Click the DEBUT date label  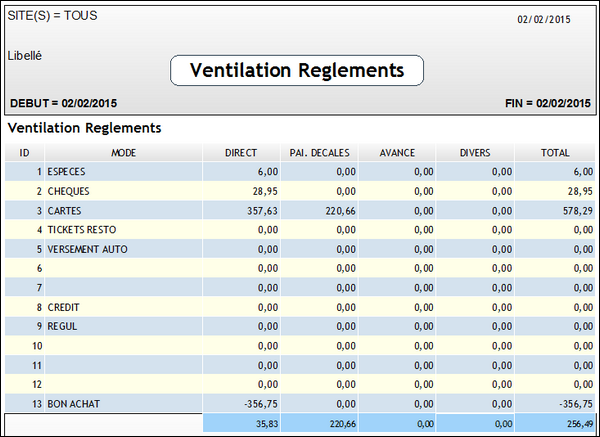(x=63, y=103)
